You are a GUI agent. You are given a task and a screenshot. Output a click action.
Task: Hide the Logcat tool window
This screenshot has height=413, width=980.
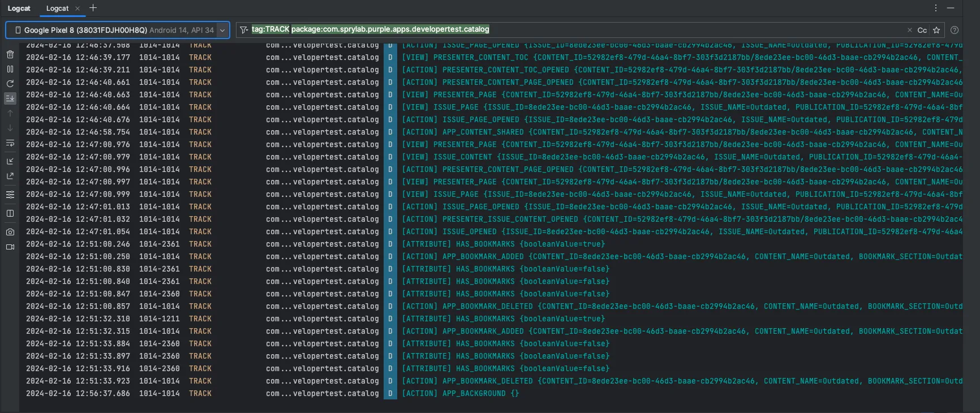951,8
